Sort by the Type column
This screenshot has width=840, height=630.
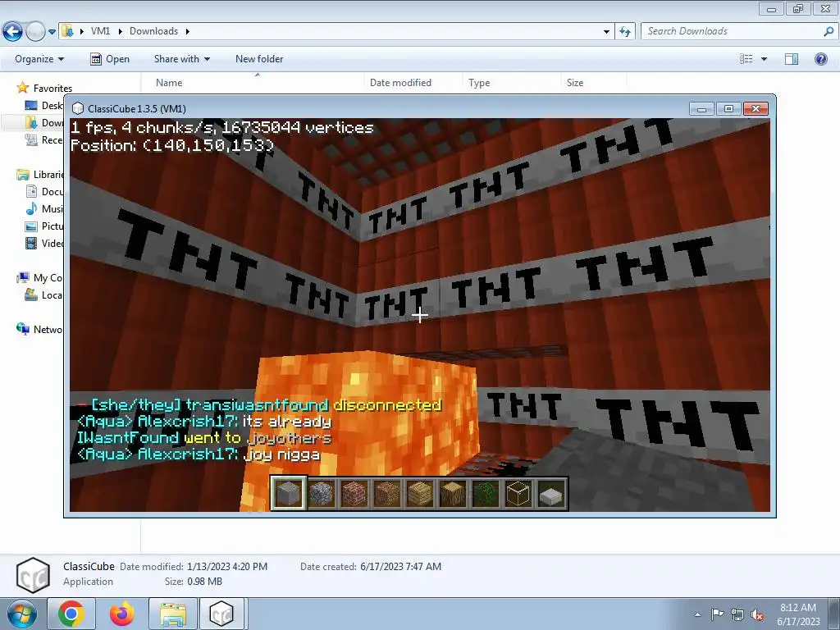479,83
